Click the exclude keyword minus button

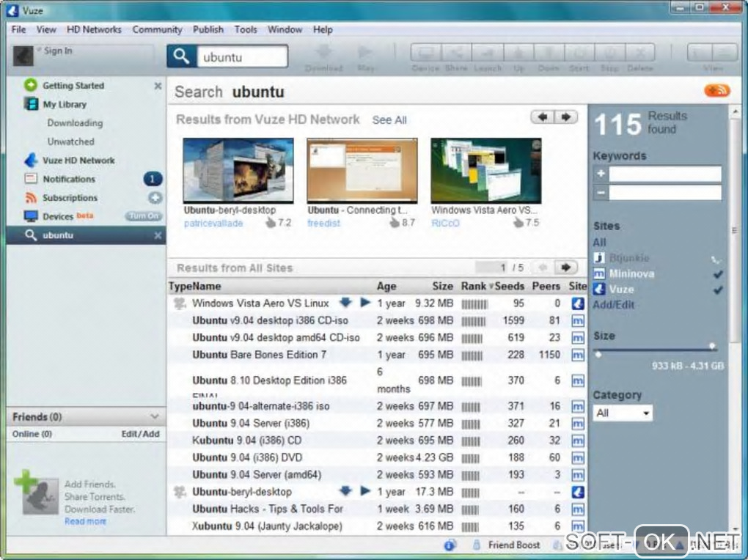601,193
